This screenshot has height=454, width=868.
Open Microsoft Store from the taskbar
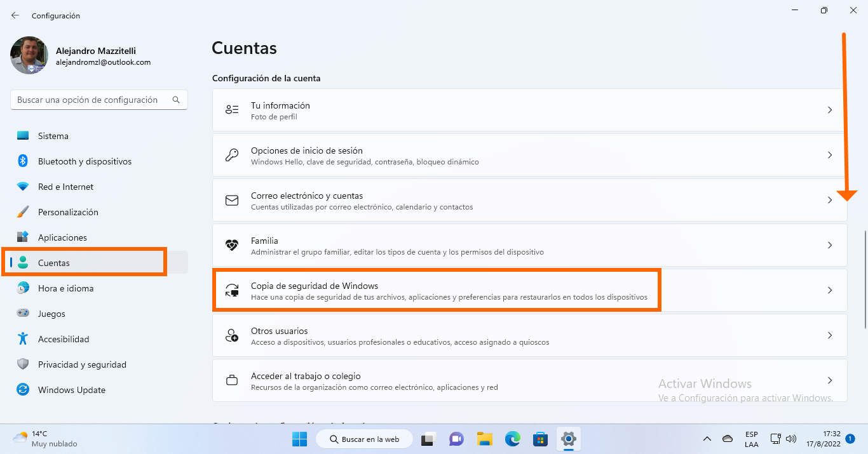tap(541, 439)
